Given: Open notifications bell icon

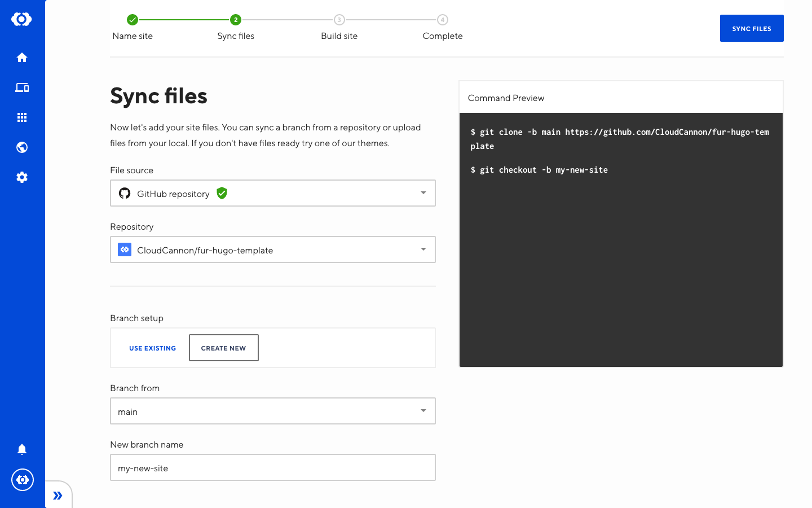Looking at the screenshot, I should click(22, 449).
